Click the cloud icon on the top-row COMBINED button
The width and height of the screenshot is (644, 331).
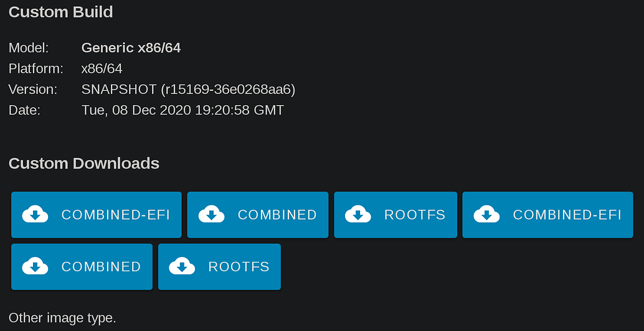[x=212, y=215]
